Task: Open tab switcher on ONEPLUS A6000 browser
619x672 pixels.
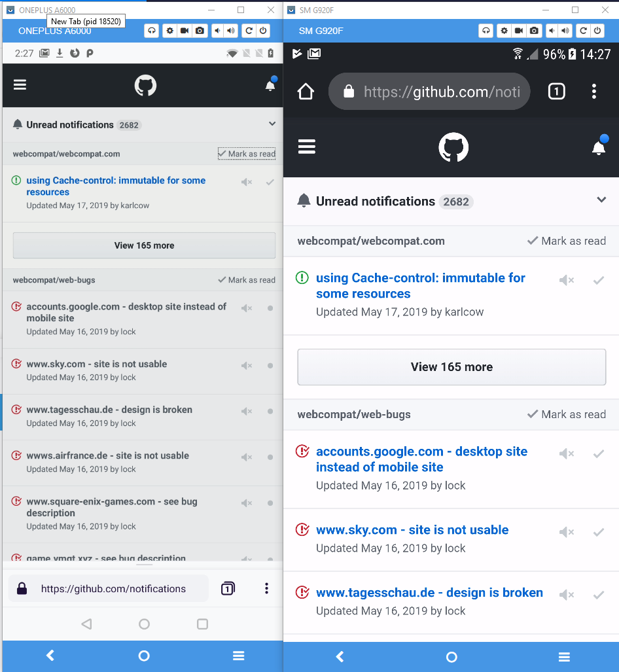Action: point(228,588)
